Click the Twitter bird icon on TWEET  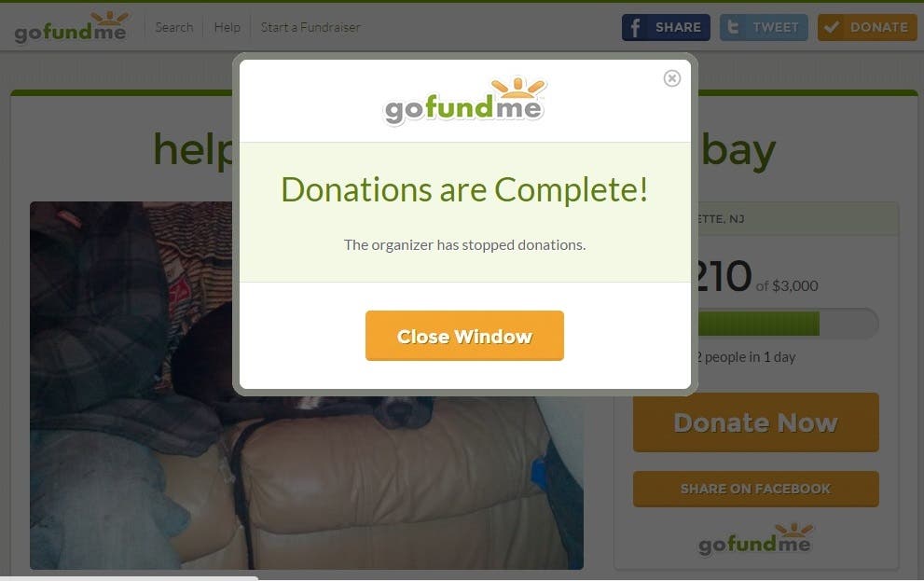tap(733, 28)
